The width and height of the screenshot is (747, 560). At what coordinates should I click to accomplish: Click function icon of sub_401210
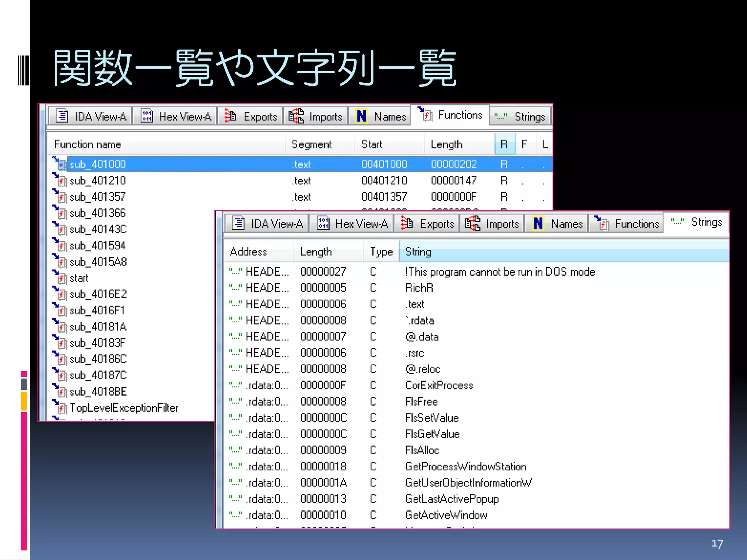[60, 180]
